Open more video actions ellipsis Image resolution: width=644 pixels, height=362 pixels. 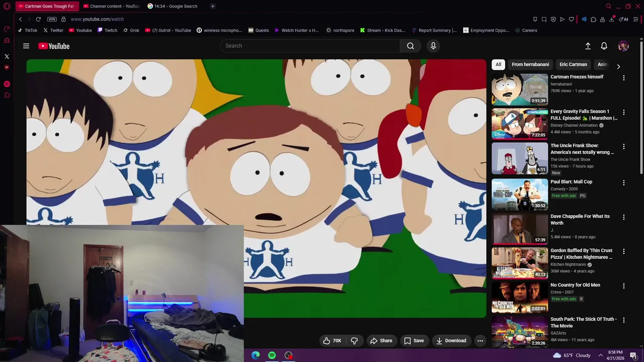480,340
